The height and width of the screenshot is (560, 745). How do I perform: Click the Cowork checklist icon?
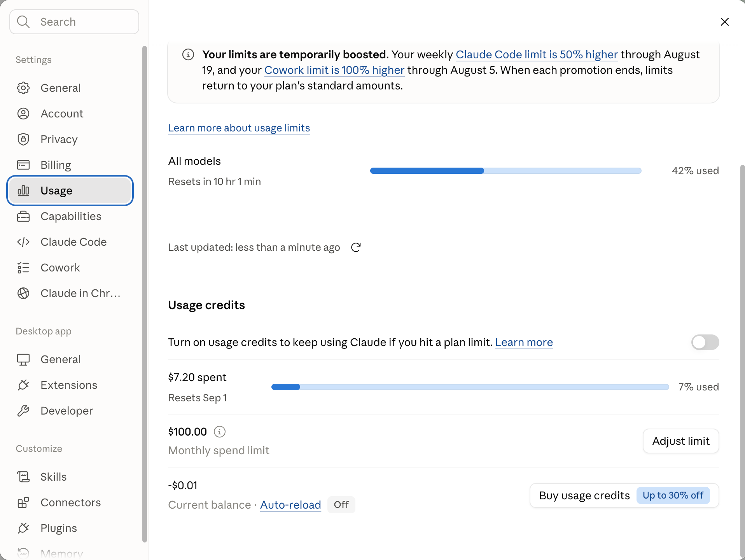point(23,268)
